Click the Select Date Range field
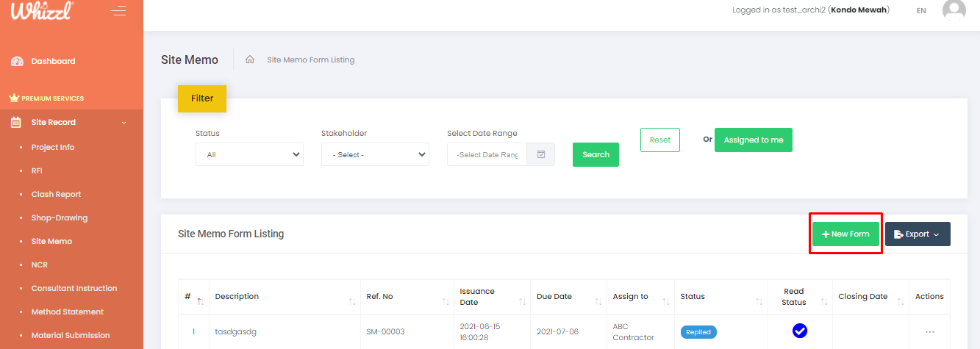 [x=487, y=154]
